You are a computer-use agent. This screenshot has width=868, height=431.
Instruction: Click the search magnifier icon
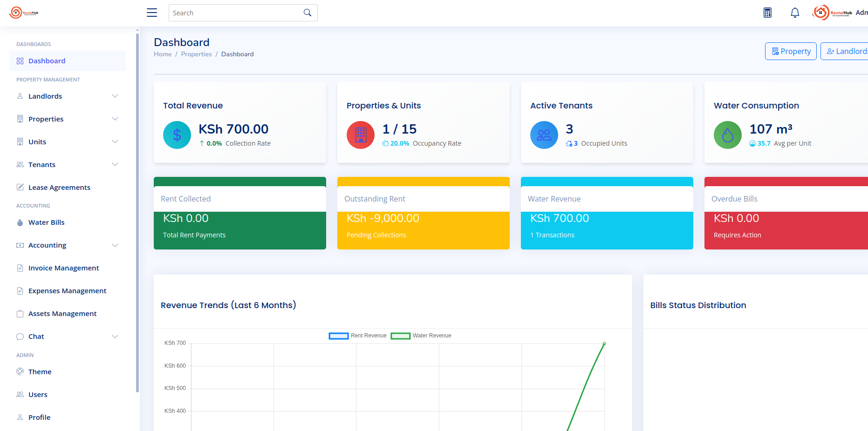pyautogui.click(x=308, y=13)
